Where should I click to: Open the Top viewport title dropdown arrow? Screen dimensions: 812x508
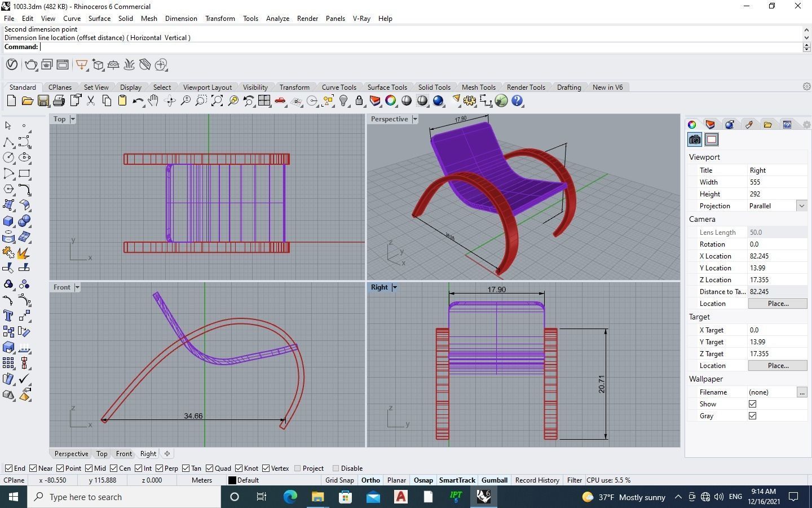tap(72, 119)
